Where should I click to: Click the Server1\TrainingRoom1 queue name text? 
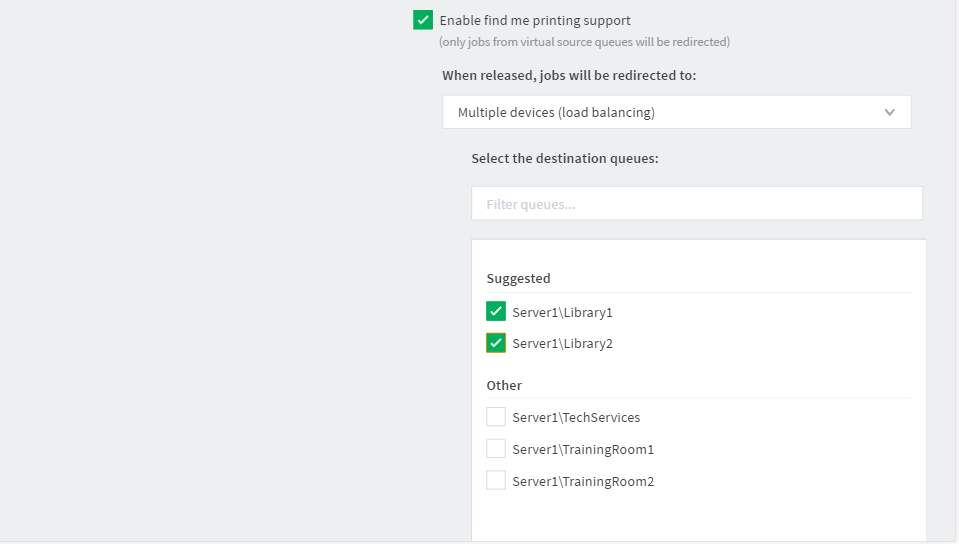[583, 450]
